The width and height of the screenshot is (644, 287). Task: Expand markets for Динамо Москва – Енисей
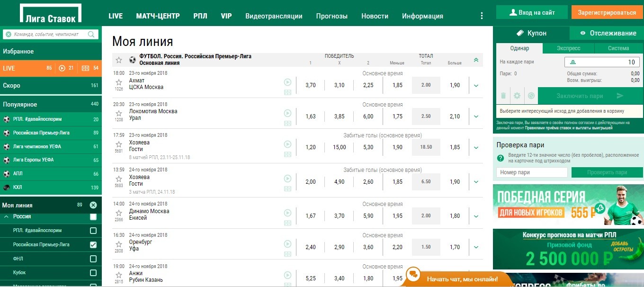click(476, 216)
